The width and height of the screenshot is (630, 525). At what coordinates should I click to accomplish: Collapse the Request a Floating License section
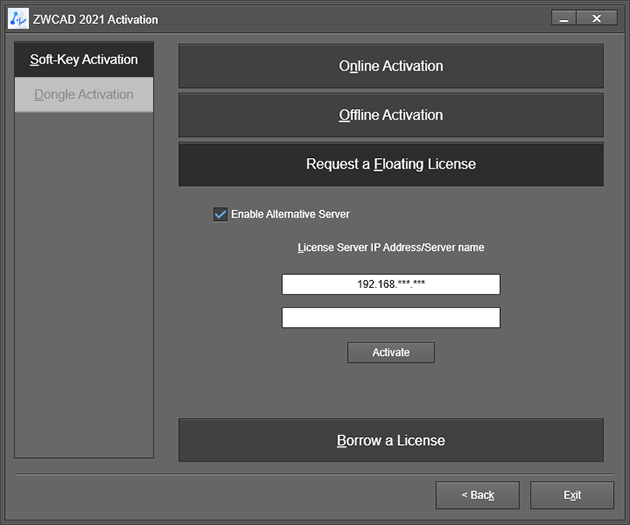pos(391,164)
